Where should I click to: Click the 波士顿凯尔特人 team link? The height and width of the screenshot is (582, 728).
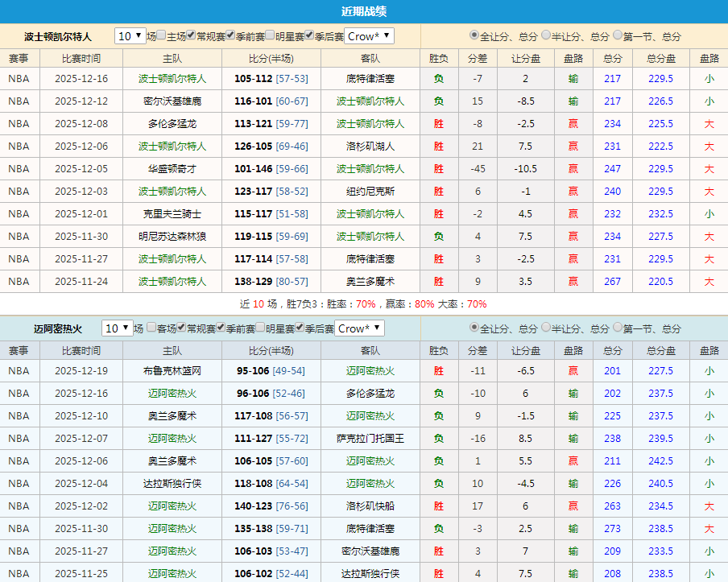click(172, 76)
